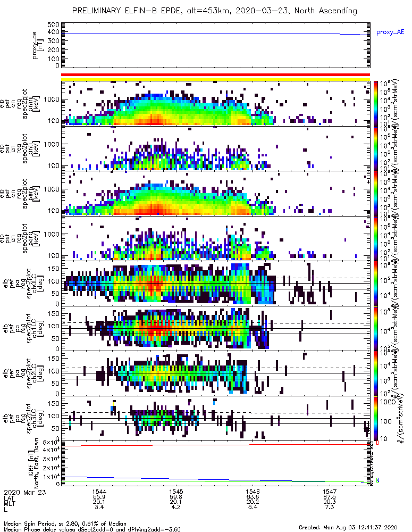This screenshot has width=412, height=532.
Task: Click the colorbar beside the ch3LC panel
Action: (376, 418)
